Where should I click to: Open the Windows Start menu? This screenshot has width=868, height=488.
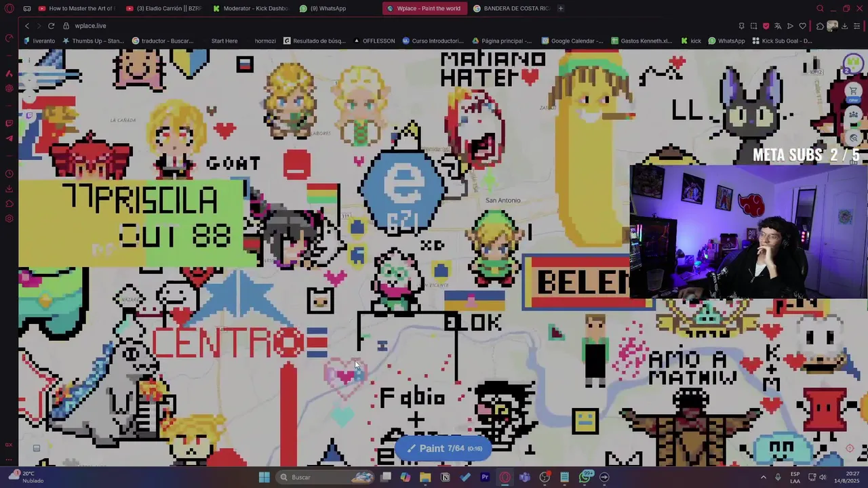[x=264, y=477]
